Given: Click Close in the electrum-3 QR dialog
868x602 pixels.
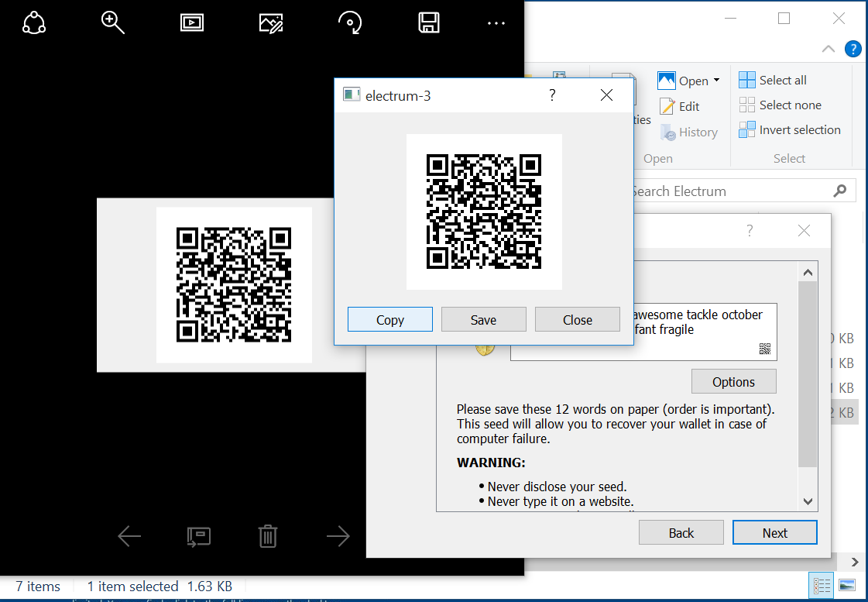Looking at the screenshot, I should click(578, 319).
